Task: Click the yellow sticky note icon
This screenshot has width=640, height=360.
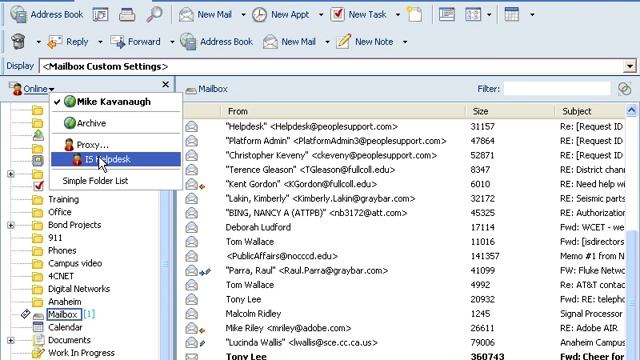Action: tap(415, 15)
